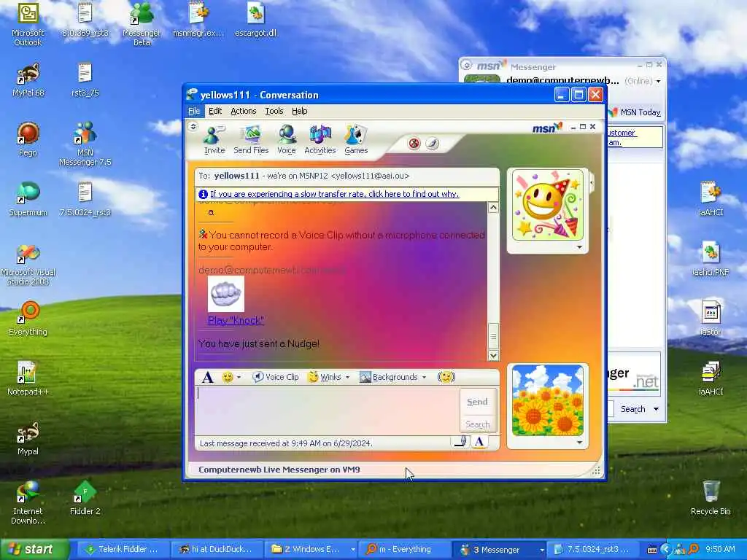
Task: Select the Everything desktop shortcut
Action: coord(28,319)
